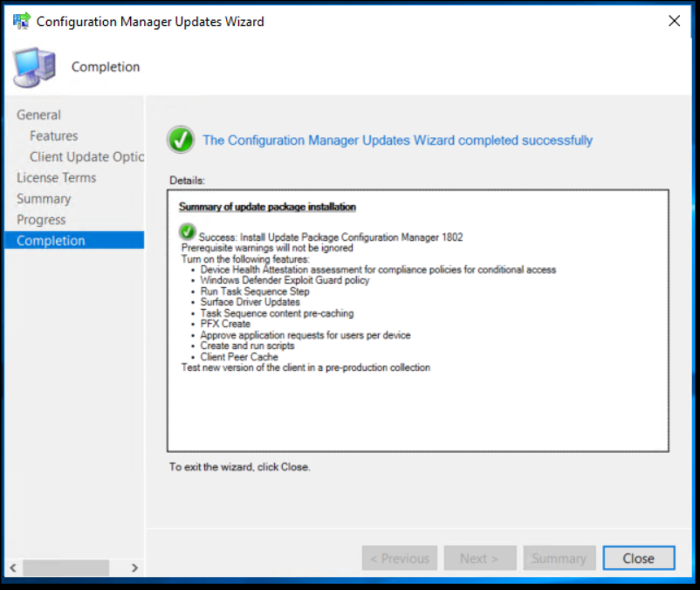Open Client Update Options step in sidebar
Image resolution: width=700 pixels, height=590 pixels.
point(86,156)
